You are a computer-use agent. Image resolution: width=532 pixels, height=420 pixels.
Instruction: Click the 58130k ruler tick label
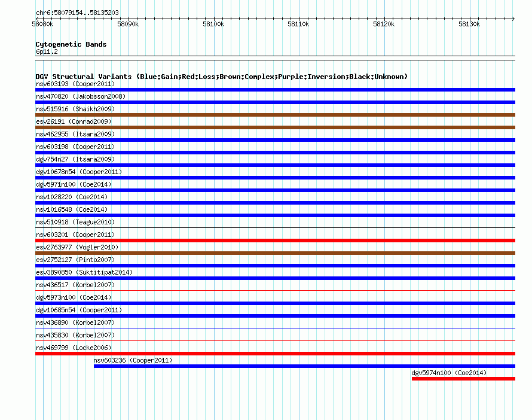[469, 24]
